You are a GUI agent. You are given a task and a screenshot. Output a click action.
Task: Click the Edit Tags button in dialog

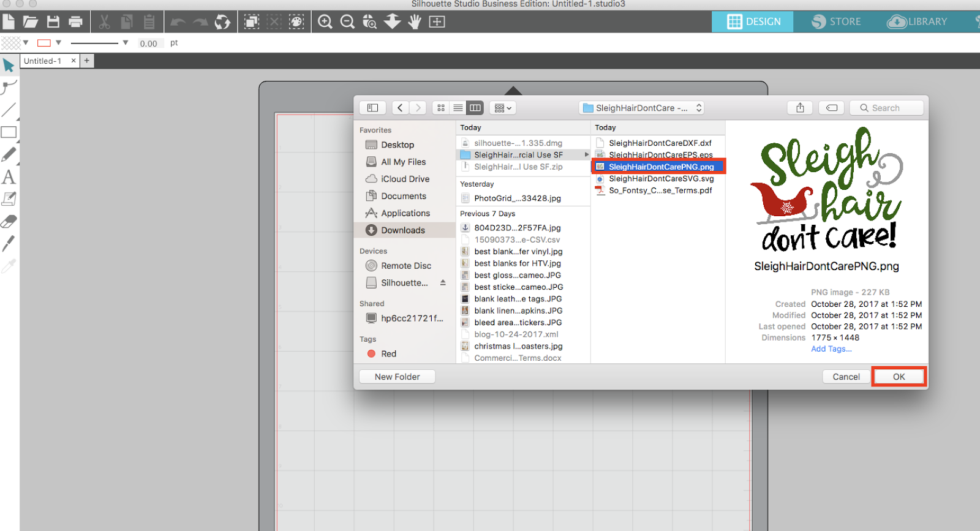tap(832, 108)
